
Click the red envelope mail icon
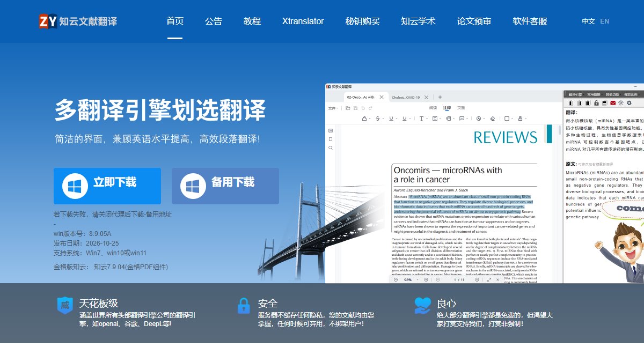coord(613,103)
